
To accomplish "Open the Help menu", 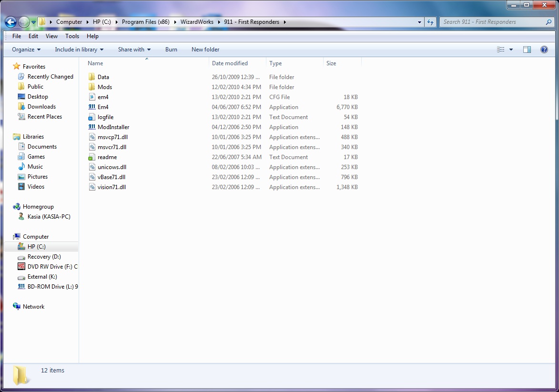I will coord(92,36).
